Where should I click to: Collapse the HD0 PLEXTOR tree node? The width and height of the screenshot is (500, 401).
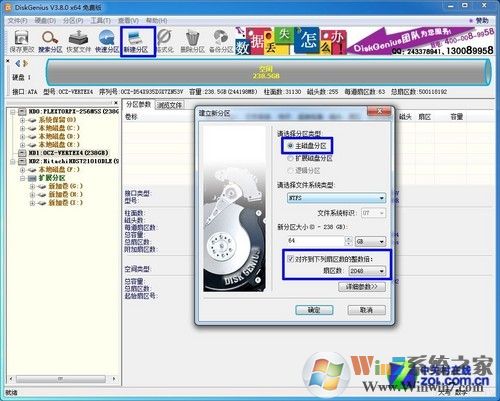[x=13, y=112]
